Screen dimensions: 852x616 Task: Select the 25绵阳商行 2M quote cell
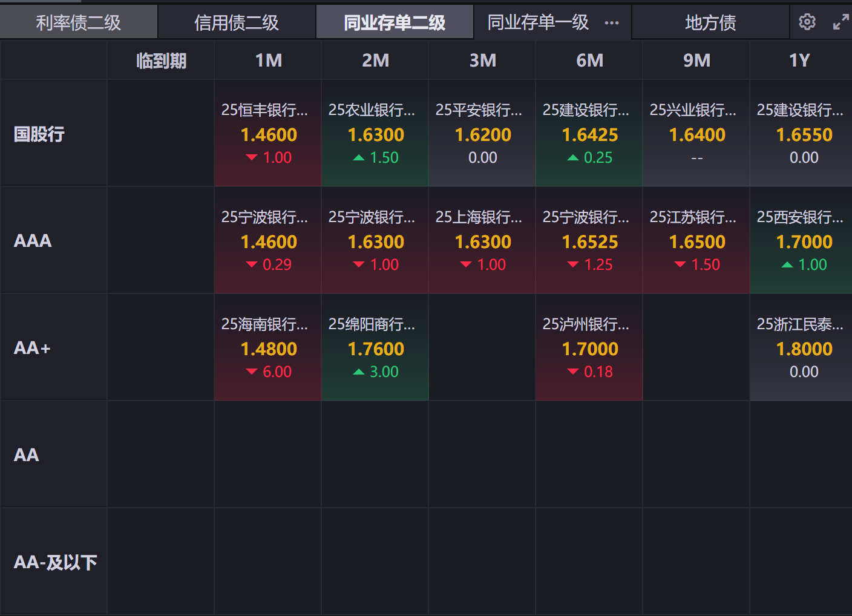point(375,348)
